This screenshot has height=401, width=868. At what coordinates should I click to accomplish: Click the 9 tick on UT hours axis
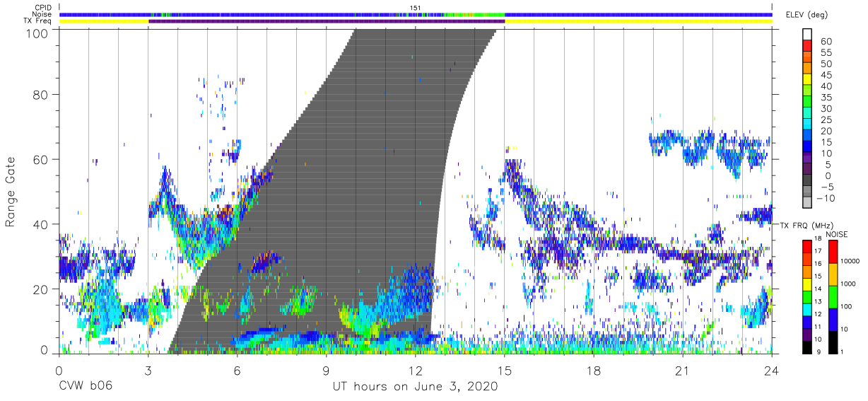pos(327,371)
